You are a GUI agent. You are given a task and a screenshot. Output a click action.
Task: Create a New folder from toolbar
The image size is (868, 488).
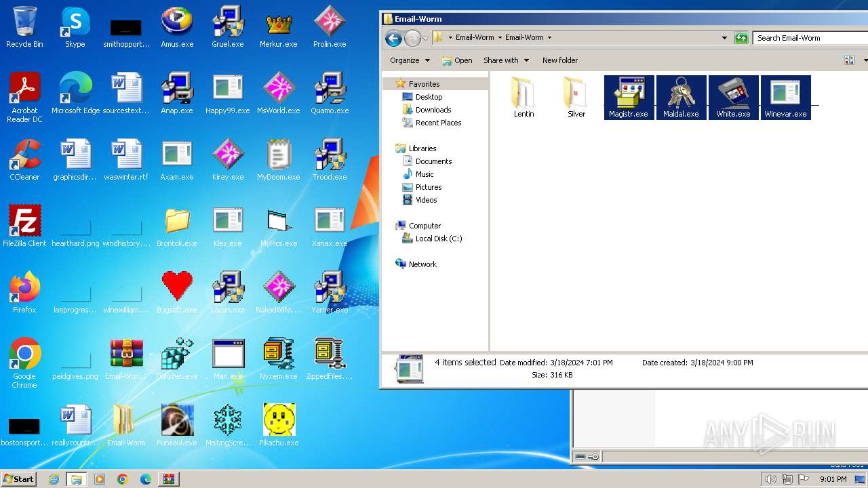(560, 60)
